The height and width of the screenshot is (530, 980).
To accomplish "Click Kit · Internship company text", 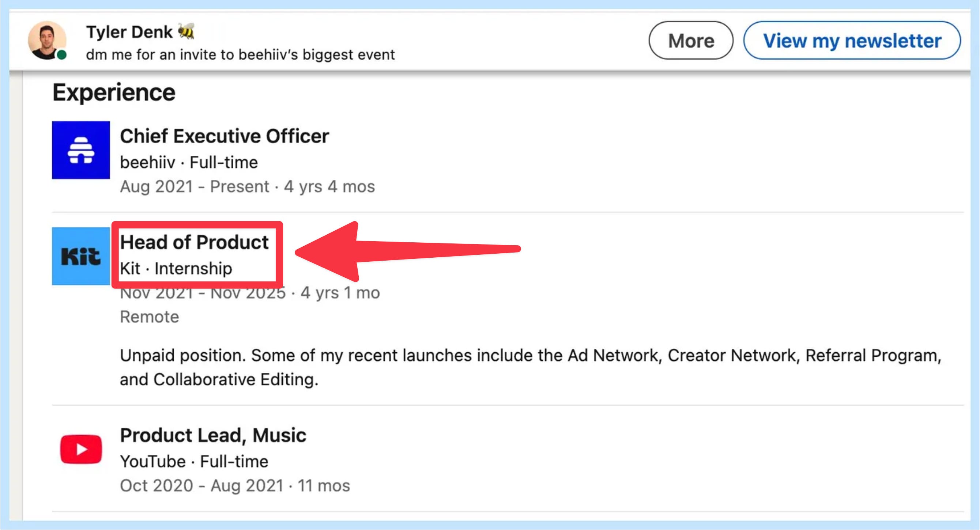I will [176, 268].
